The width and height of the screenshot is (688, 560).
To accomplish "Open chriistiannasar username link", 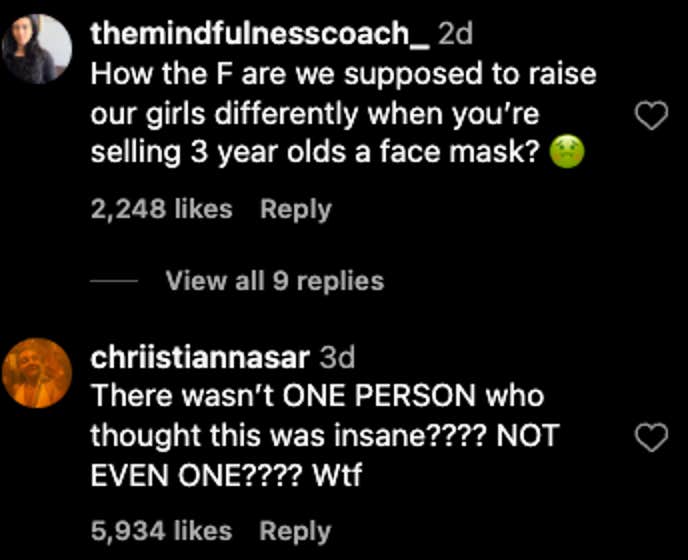I will point(199,356).
